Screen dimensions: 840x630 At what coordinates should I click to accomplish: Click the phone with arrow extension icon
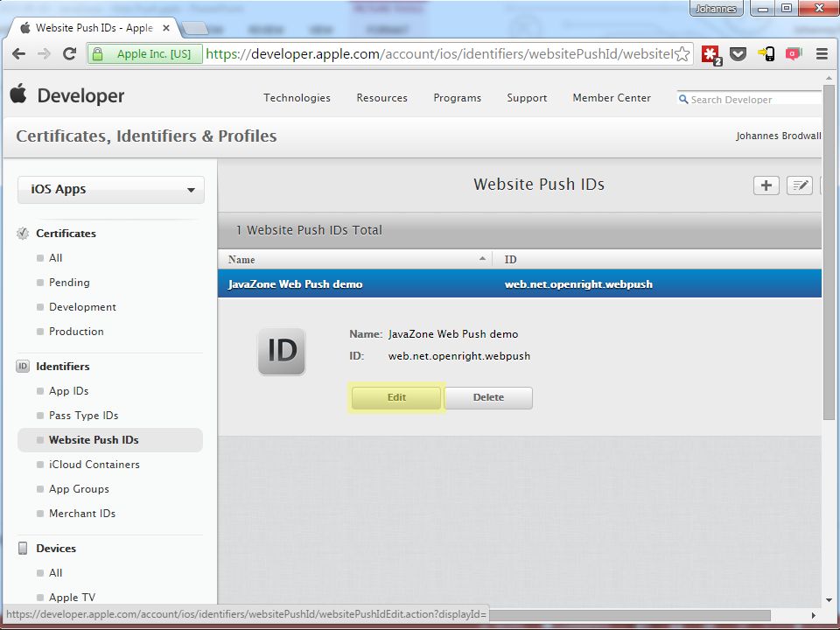pyautogui.click(x=766, y=54)
